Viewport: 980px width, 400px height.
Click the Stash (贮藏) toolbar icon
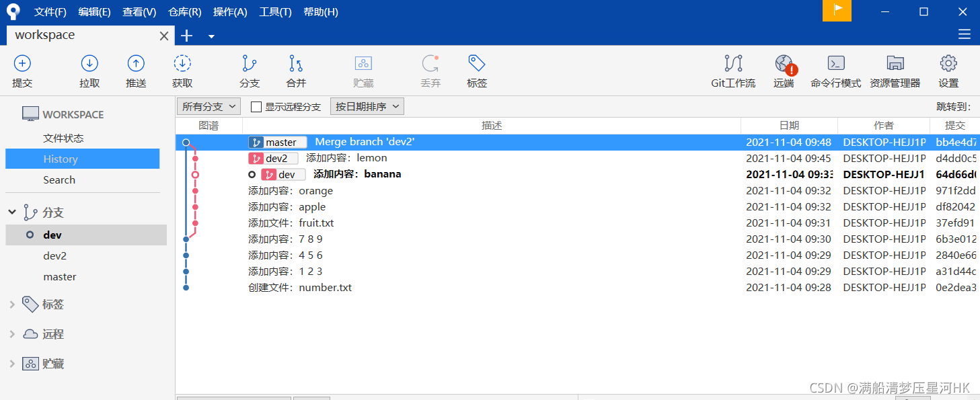363,63
